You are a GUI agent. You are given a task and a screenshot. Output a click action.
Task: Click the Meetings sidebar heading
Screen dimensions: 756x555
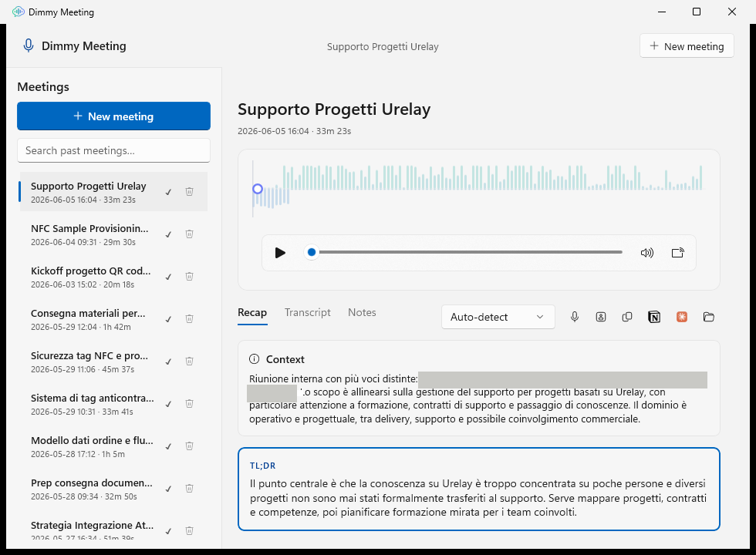point(43,86)
